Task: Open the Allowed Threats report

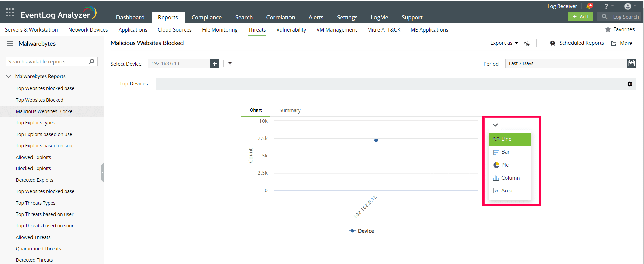Action: (33, 237)
